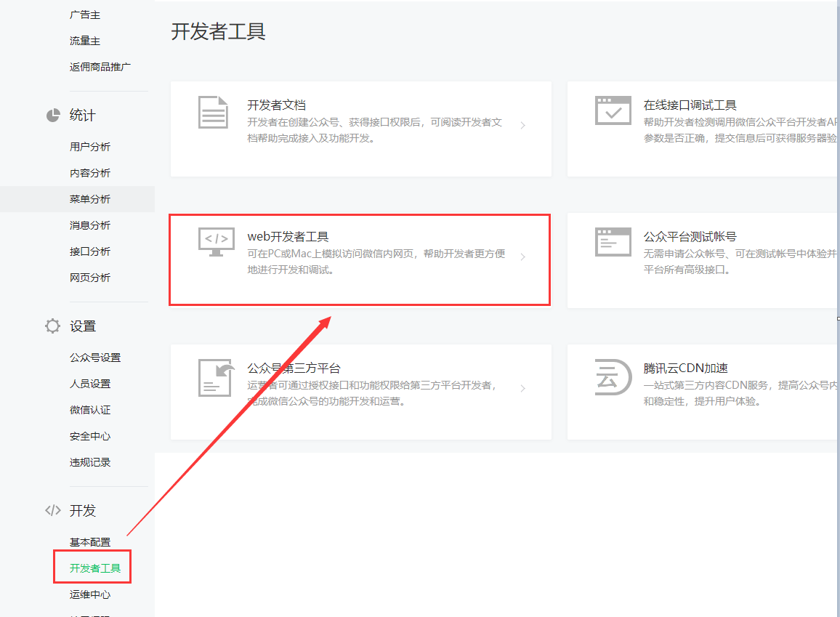Viewport: 840px width, 617px height.
Task: Select 开发者工具 in the sidebar
Action: [95, 568]
